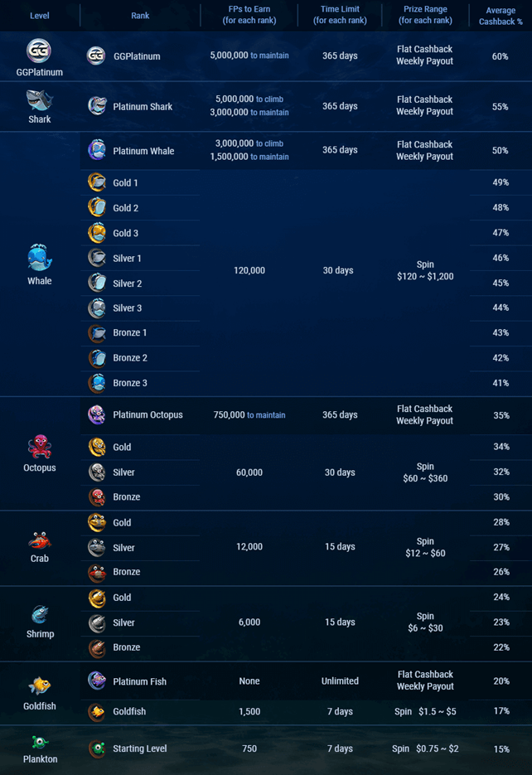Screen dimensions: 532x775
Task: Click the Platinum Fish rank badge
Action: 97,681
